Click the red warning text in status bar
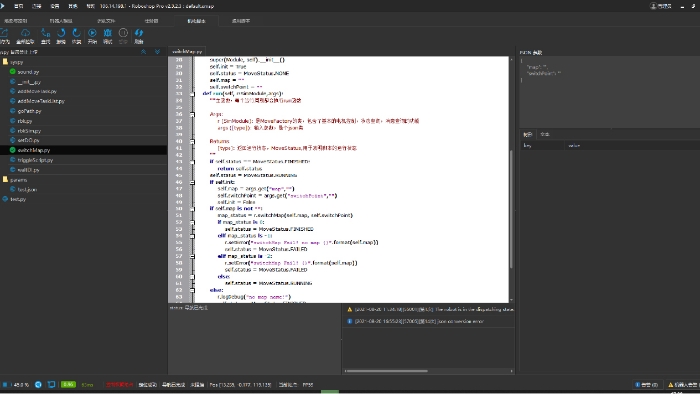 tap(119, 385)
